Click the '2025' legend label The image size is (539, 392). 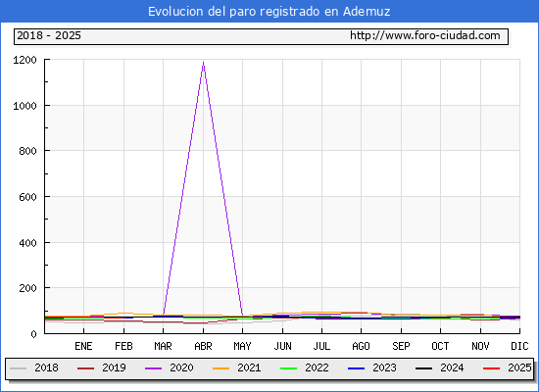click(x=519, y=367)
